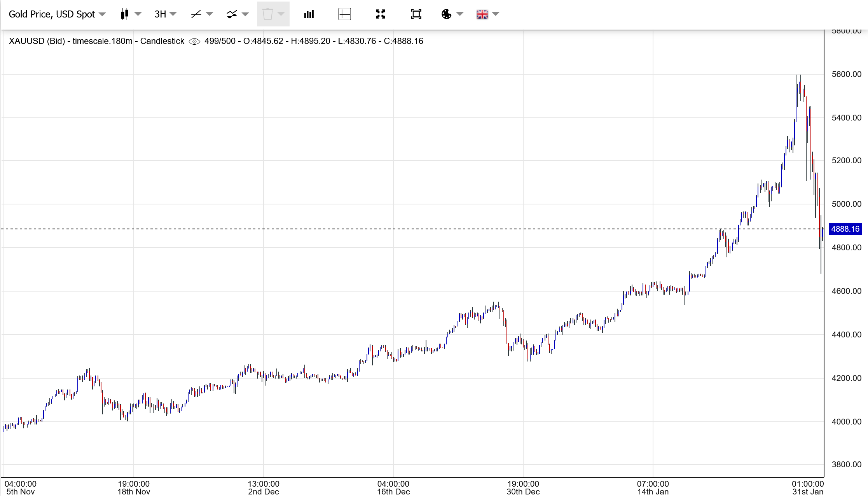Toggle the volume bars icon

309,14
